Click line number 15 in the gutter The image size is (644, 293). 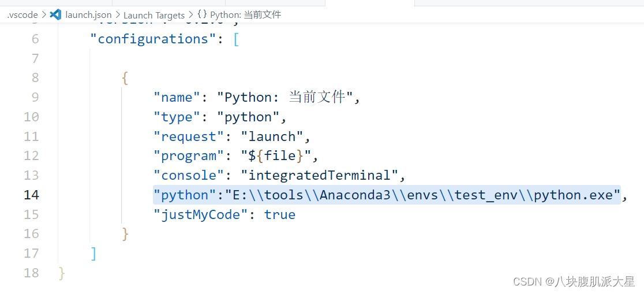click(32, 214)
